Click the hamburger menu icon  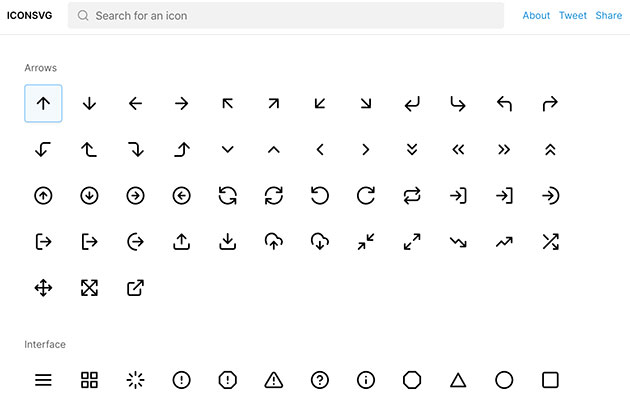(x=43, y=380)
